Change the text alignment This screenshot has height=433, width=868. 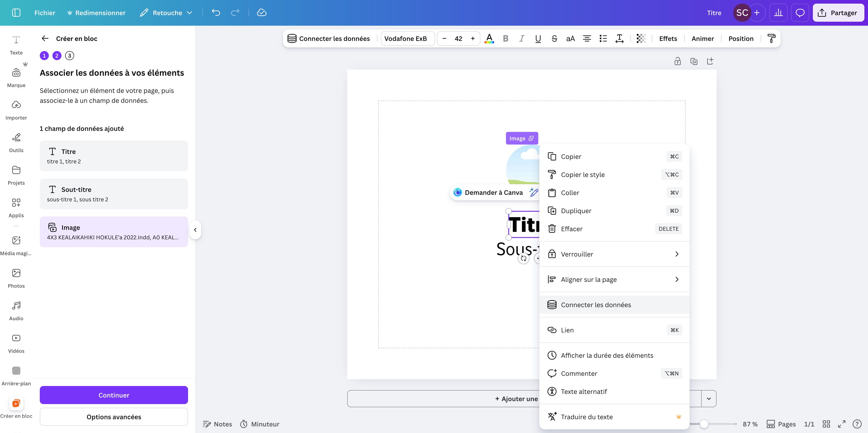point(587,38)
